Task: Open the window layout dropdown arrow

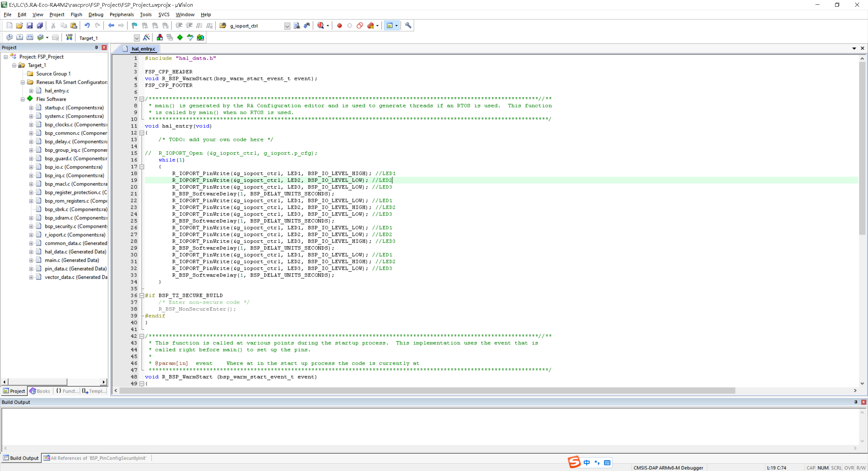Action: pos(396,26)
